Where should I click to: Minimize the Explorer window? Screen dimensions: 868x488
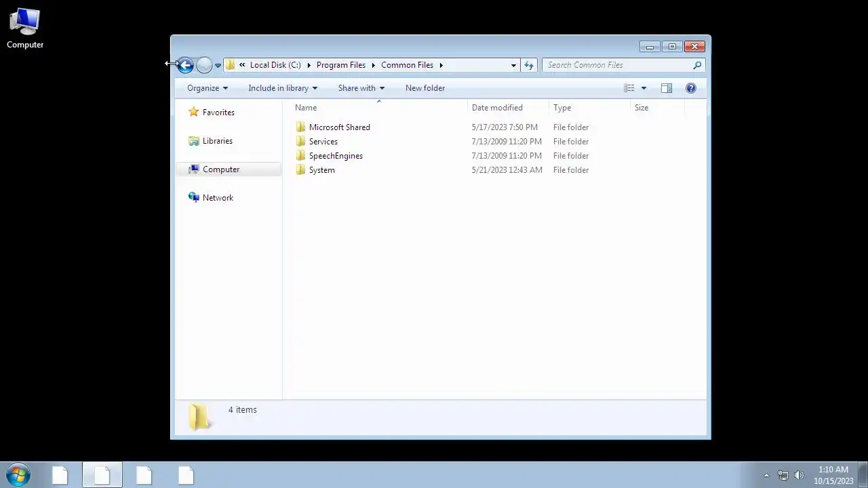(650, 47)
